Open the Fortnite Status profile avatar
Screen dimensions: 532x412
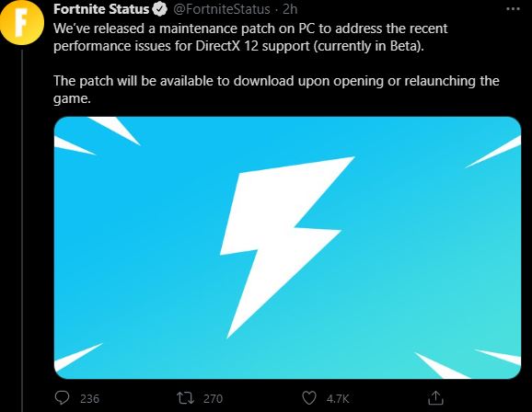tap(22, 23)
